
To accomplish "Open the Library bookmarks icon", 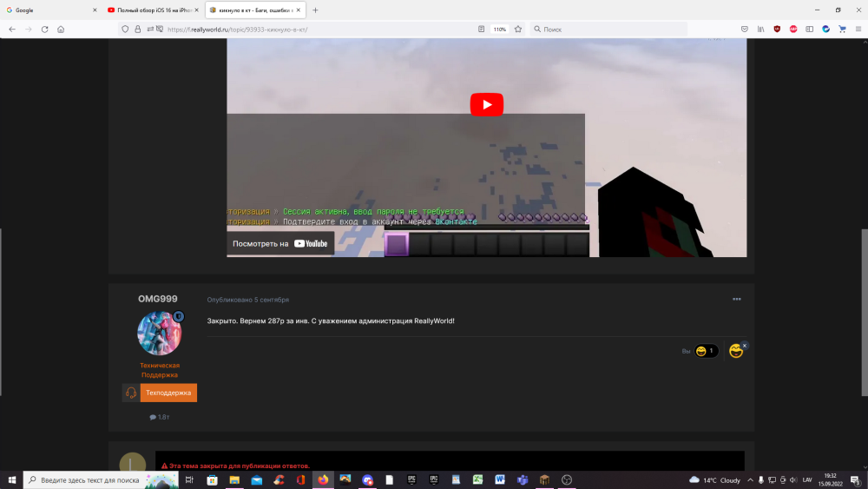I will coord(760,30).
